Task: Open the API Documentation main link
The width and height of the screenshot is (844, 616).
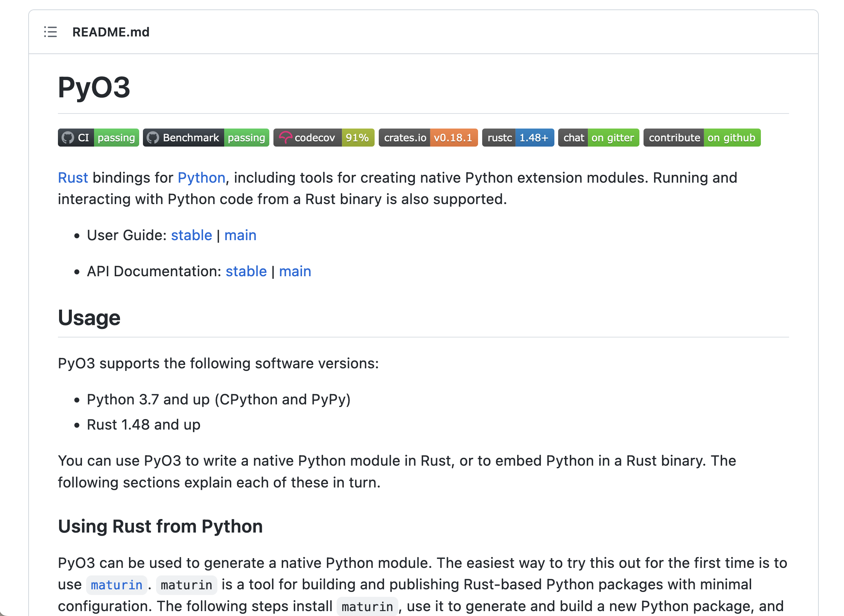Action: (x=295, y=271)
